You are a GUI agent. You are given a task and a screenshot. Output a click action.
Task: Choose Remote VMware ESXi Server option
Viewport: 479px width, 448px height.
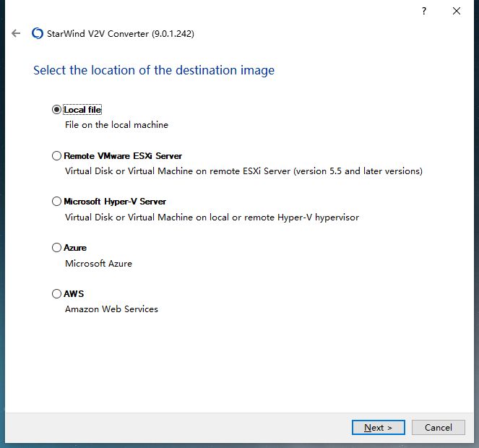(x=56, y=156)
